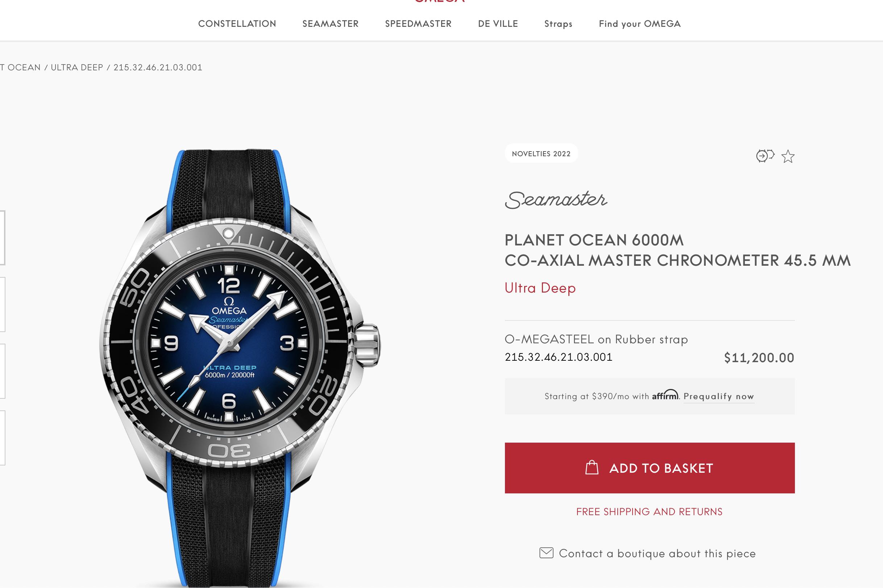Click the compare watches icon

coord(765,156)
